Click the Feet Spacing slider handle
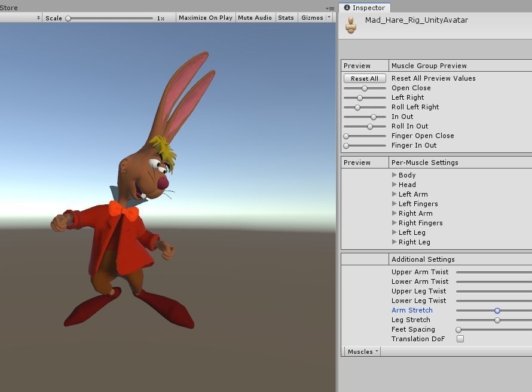532x392 pixels. [x=458, y=330]
